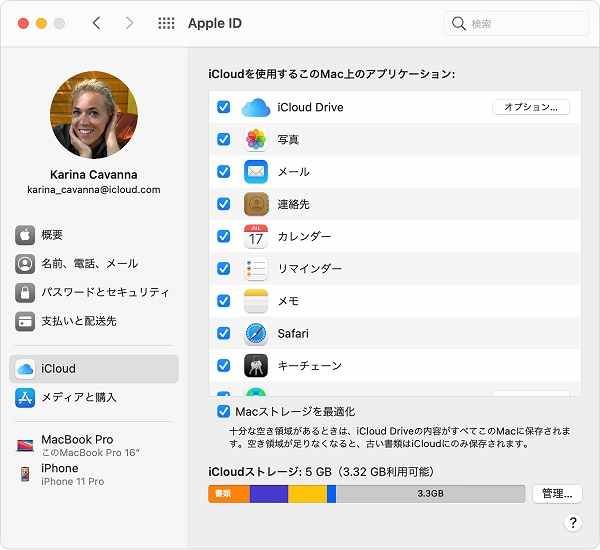Click the purple storage bar segment
The image size is (600, 550).
[269, 494]
